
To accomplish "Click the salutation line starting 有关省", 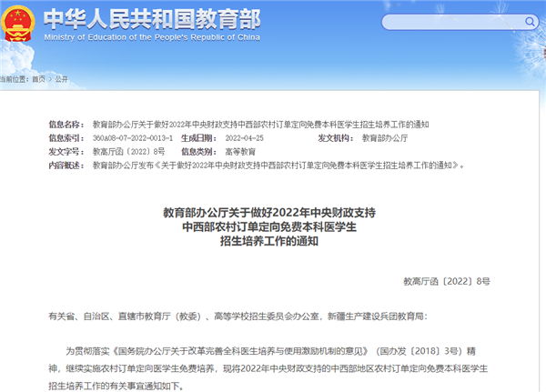I will 237,316.
